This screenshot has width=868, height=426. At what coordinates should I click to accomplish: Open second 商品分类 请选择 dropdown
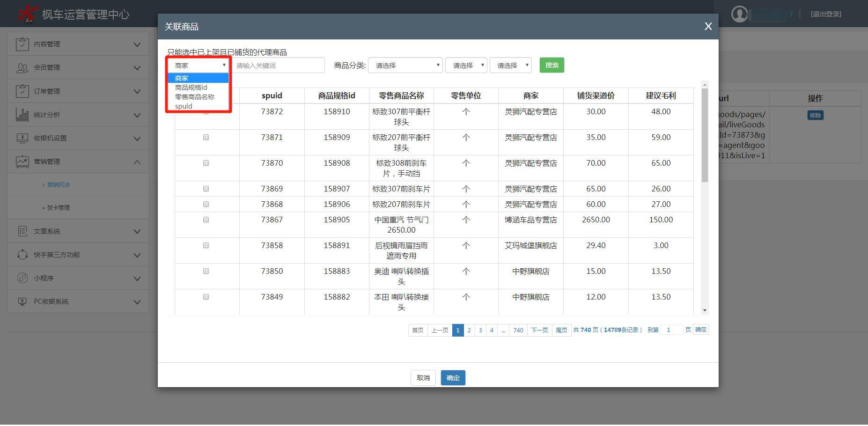click(x=466, y=66)
